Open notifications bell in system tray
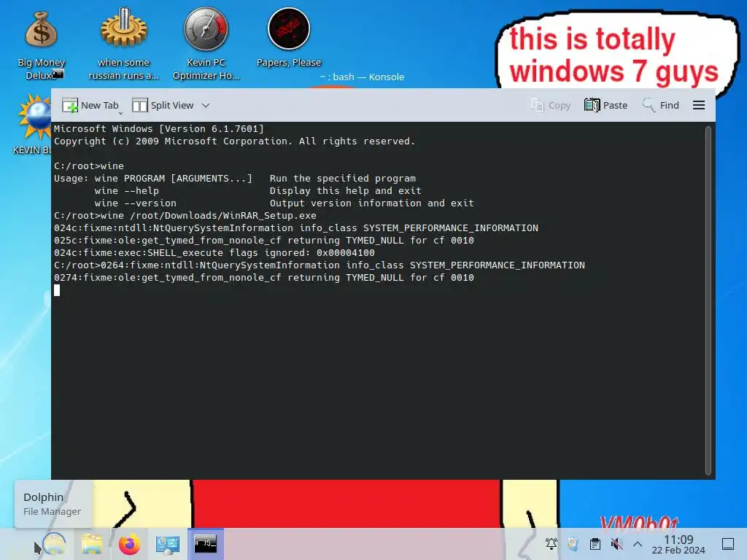This screenshot has height=560, width=747. point(551,543)
